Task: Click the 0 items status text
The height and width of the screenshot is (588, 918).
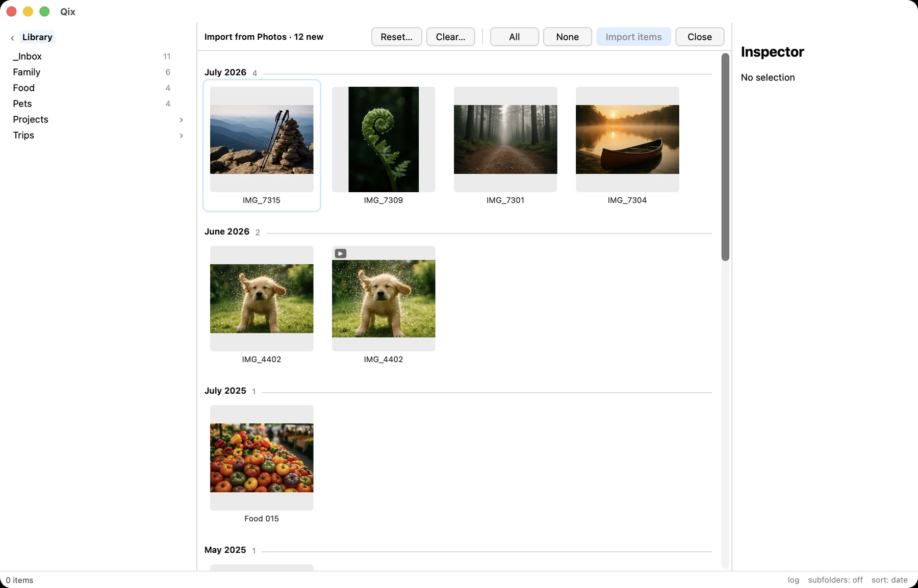Action: pyautogui.click(x=19, y=580)
